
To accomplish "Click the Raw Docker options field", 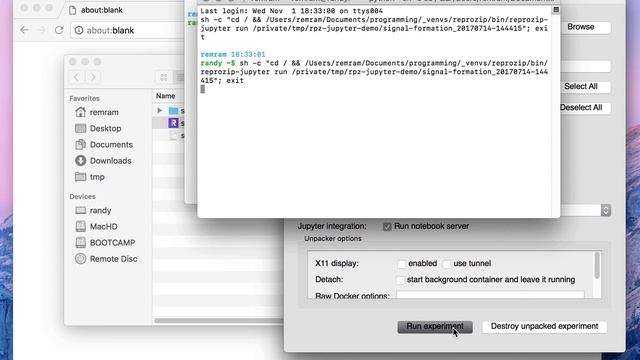I will [490, 295].
